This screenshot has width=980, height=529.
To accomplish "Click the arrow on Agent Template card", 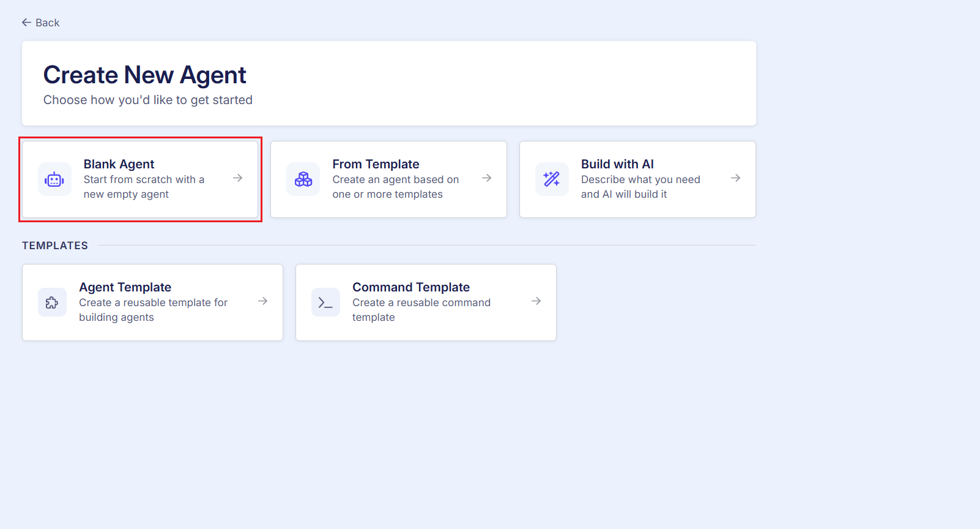I will 263,301.
